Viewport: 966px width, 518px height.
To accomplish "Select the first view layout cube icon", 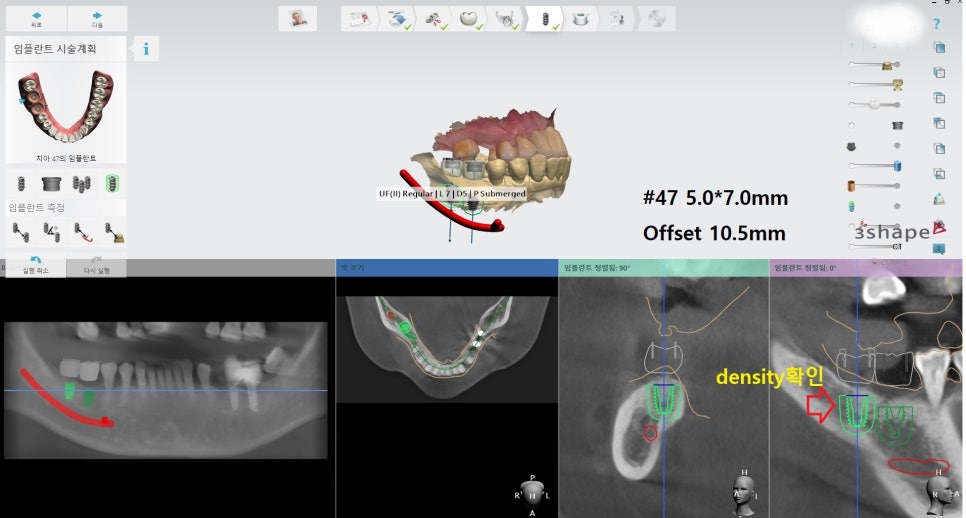I will (939, 47).
